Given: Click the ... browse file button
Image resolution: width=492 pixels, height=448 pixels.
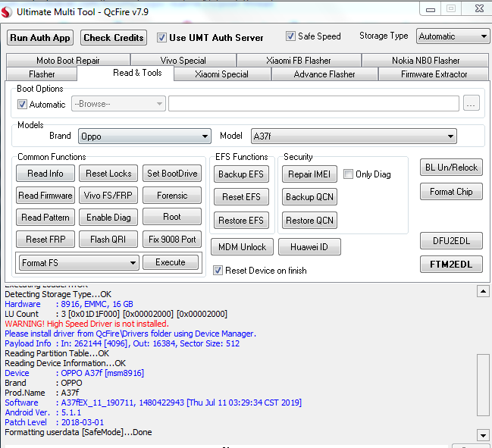Looking at the screenshot, I should point(472,103).
